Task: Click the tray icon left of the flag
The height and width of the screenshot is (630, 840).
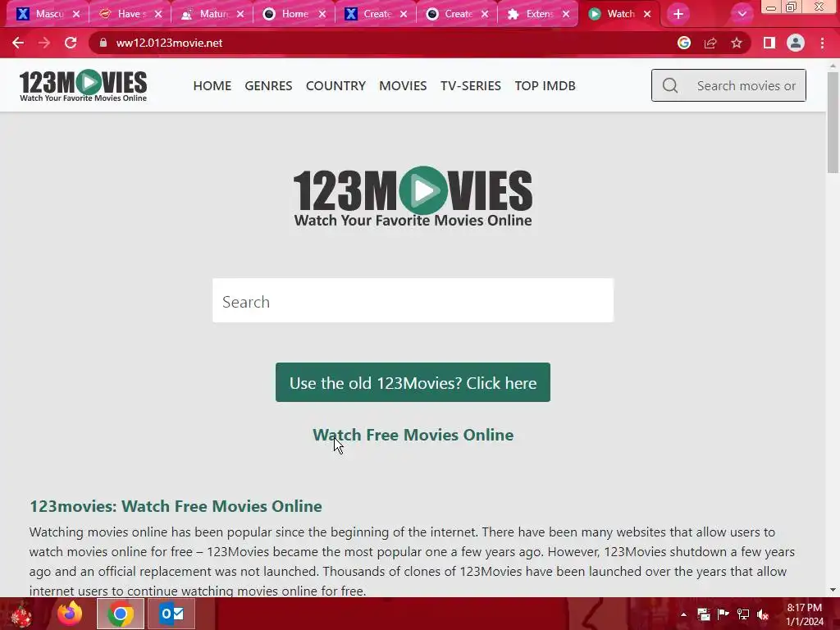Action: click(703, 614)
